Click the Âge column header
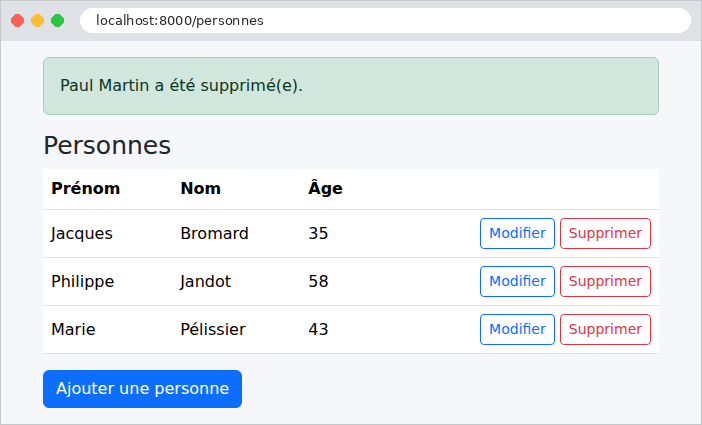Screen dimensions: 702x425 click(x=325, y=188)
